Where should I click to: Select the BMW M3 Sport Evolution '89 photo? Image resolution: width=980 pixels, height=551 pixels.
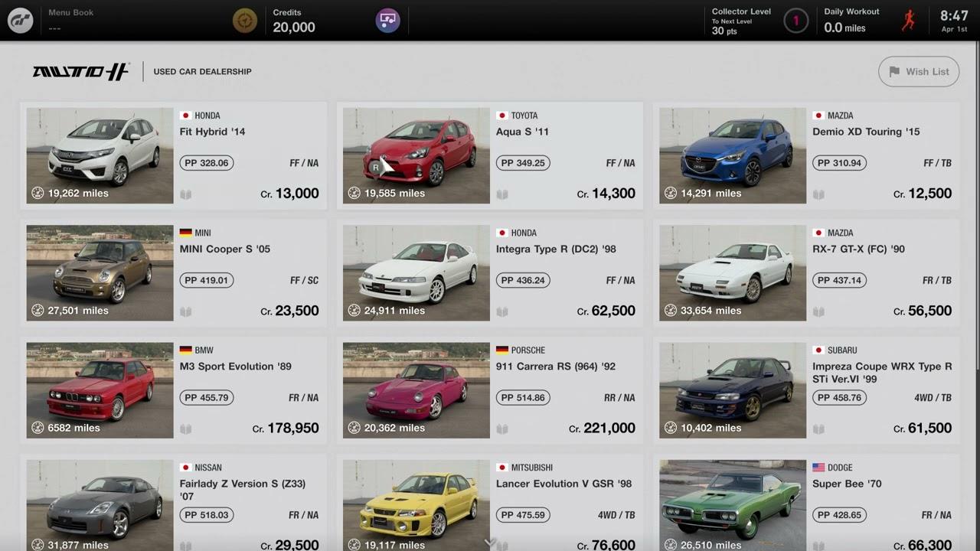click(x=100, y=390)
